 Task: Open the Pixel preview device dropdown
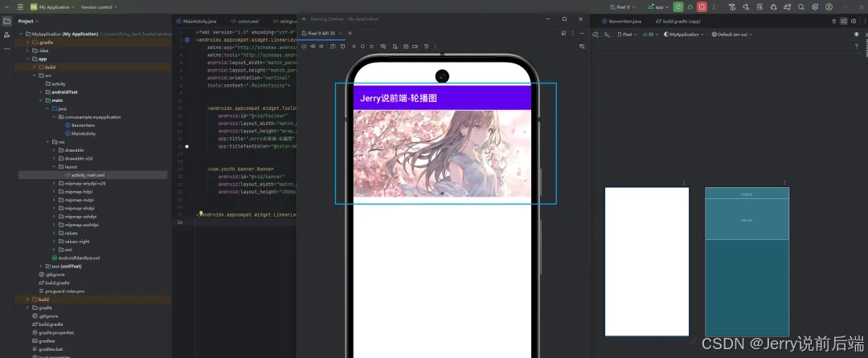click(627, 35)
